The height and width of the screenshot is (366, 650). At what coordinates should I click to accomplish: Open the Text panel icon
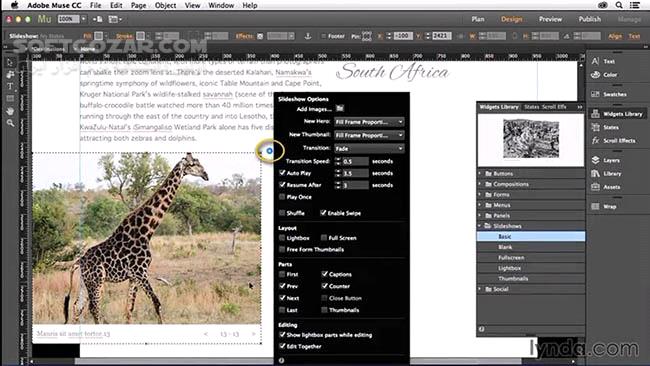coord(595,61)
